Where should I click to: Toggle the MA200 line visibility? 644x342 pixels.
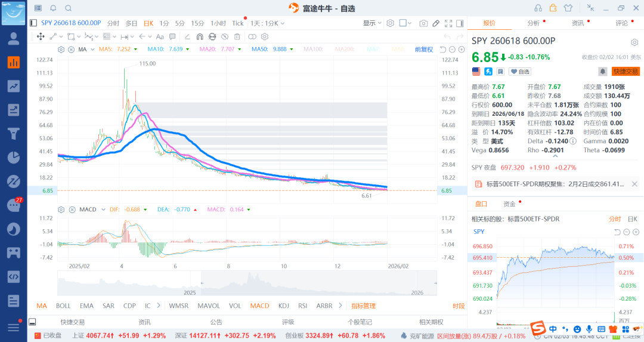point(344,50)
